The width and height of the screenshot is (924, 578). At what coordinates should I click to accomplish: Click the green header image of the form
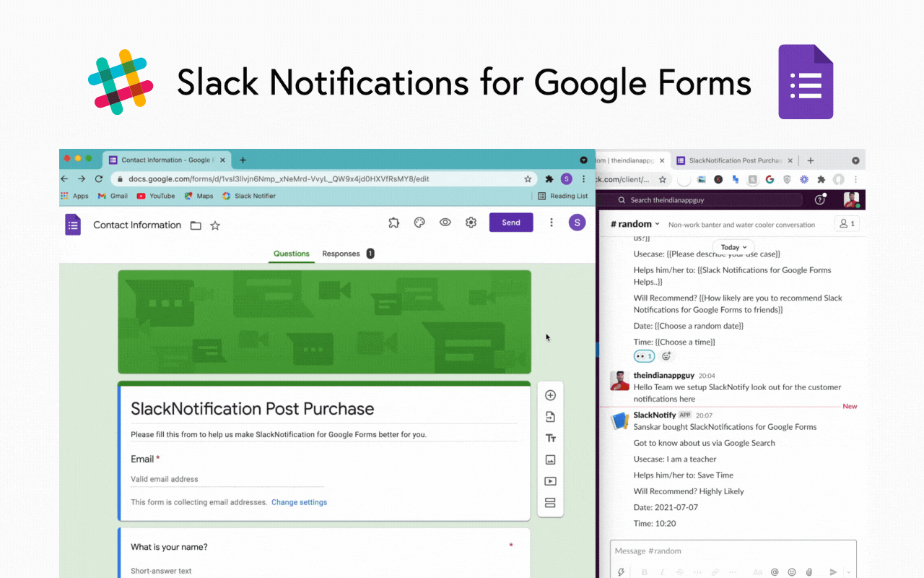tap(324, 322)
